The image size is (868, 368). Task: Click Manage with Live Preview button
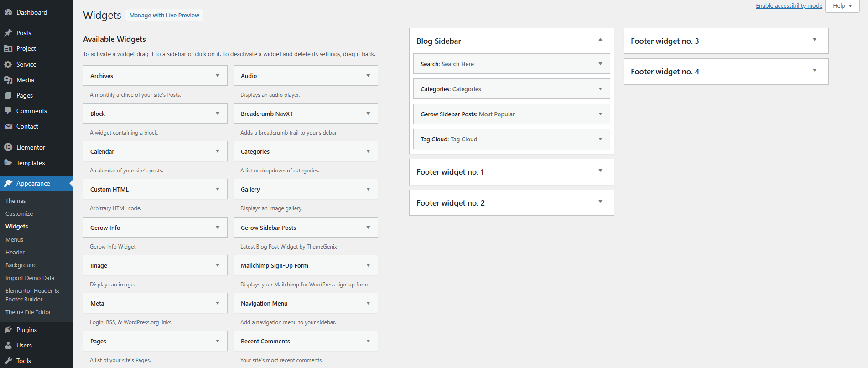coord(164,15)
